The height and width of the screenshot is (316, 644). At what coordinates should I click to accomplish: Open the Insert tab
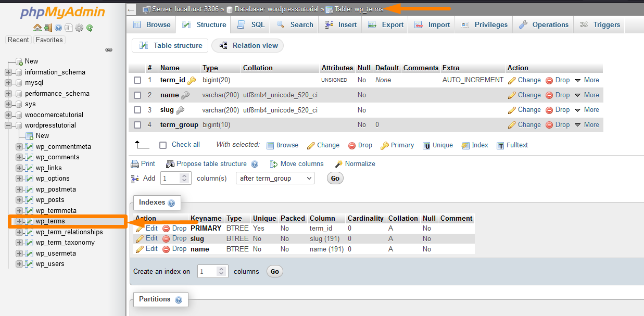point(340,24)
